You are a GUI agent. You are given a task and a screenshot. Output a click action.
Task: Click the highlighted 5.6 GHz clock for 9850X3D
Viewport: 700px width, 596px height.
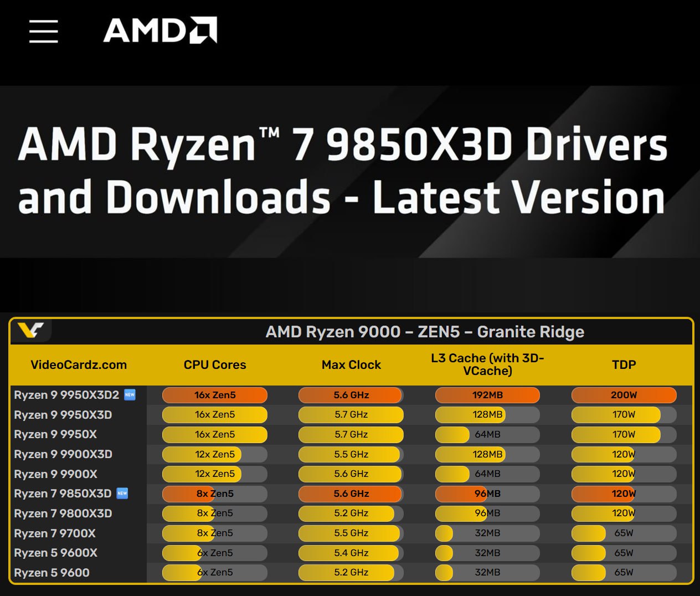click(350, 494)
